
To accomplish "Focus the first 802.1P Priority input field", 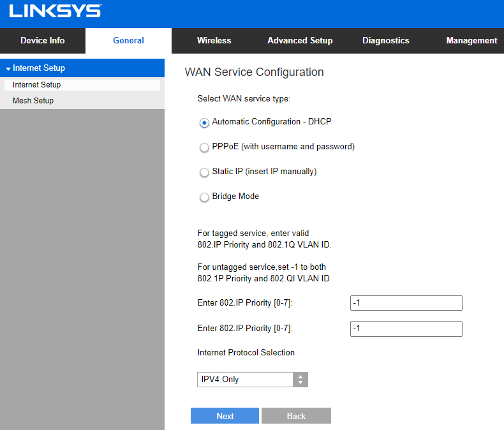I will (x=406, y=303).
